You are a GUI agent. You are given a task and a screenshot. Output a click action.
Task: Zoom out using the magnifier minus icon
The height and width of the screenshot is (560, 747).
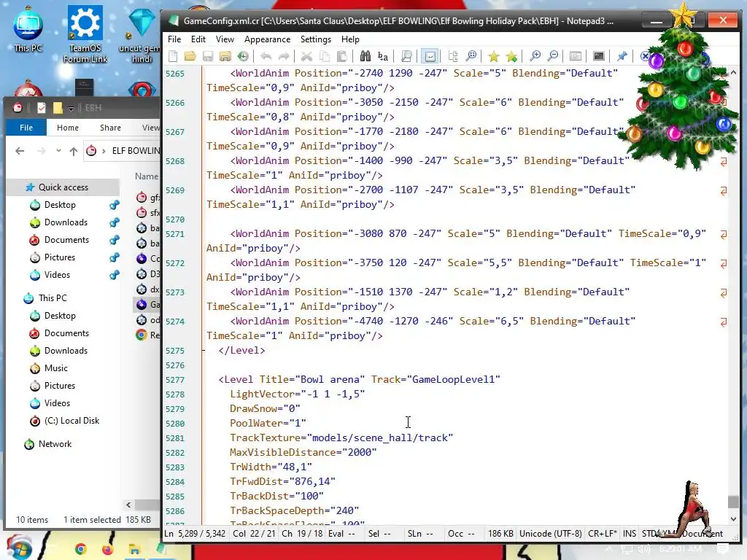(553, 57)
